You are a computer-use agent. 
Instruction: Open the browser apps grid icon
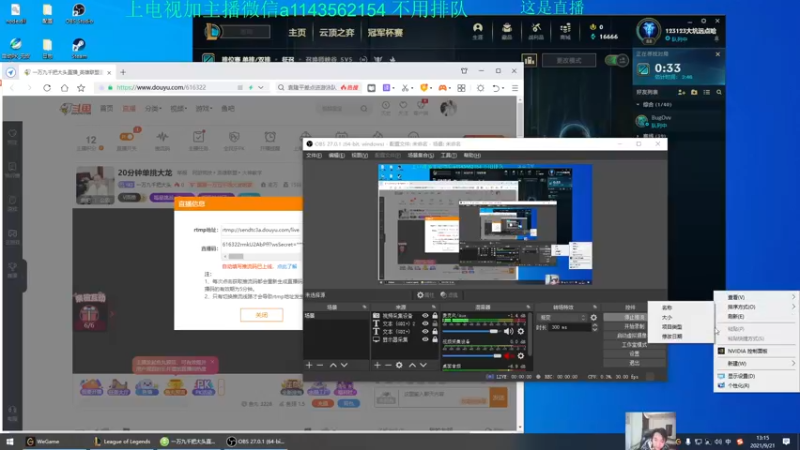[x=461, y=88]
